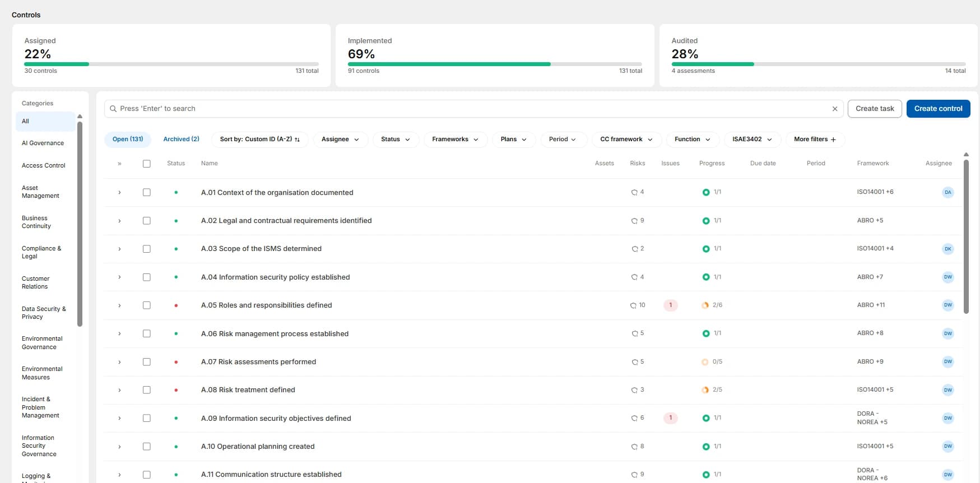Click the Create task button
Screen dimensions: 980x483
point(875,109)
